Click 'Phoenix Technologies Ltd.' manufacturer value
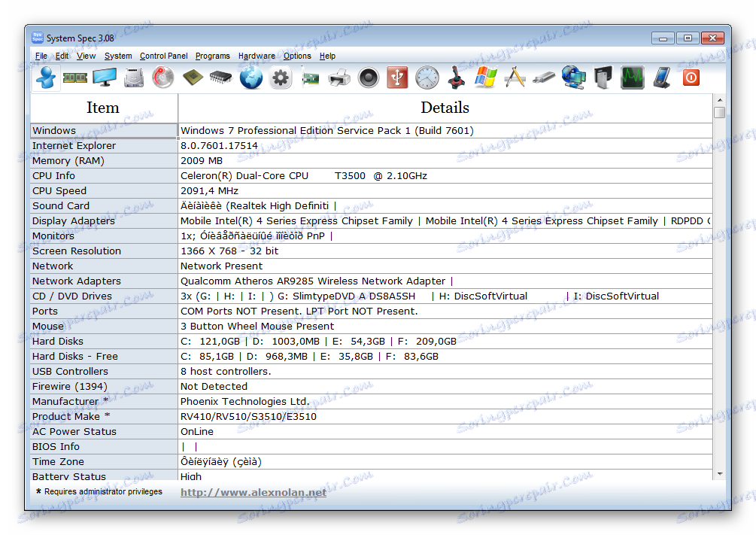The width and height of the screenshot is (756, 535). pos(244,401)
